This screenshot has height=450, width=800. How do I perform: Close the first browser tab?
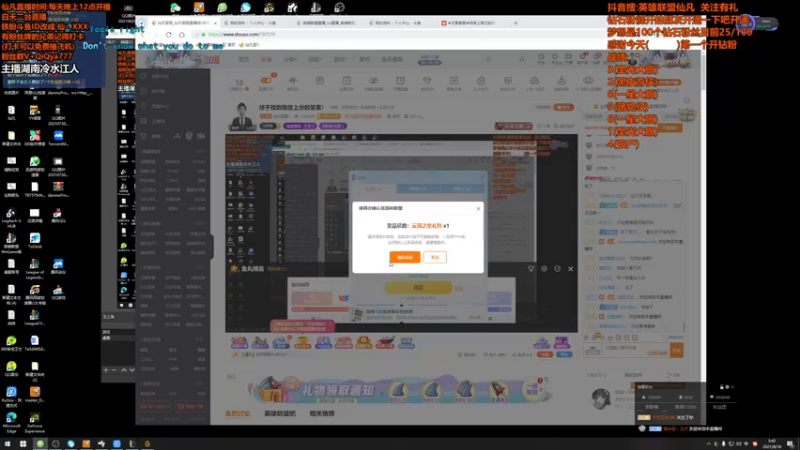point(215,23)
